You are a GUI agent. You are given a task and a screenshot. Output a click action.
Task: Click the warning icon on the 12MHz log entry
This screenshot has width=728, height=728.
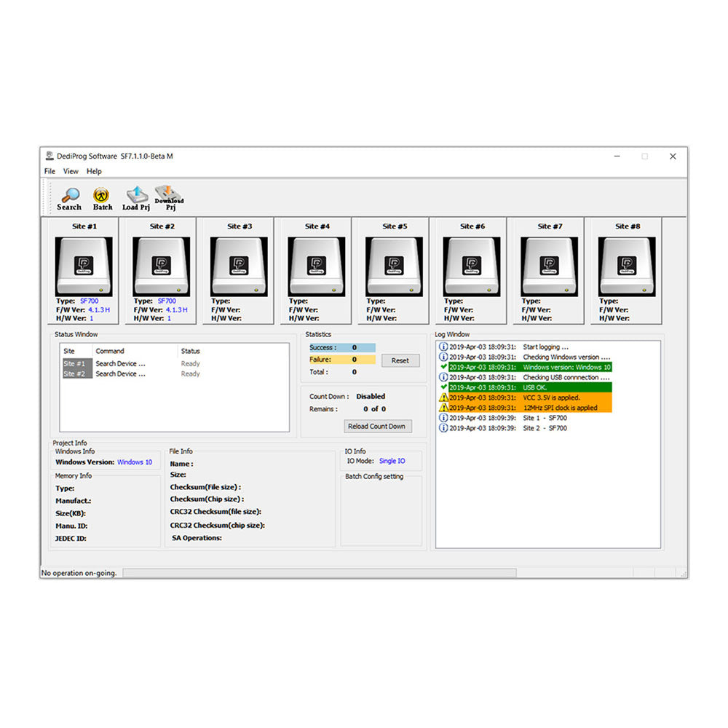[x=445, y=408]
